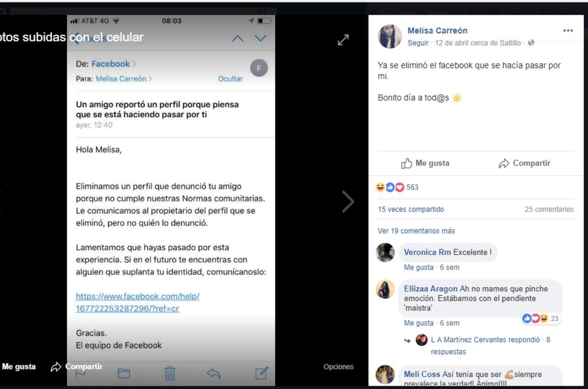Open post options three-dots menu
Image resolution: width=588 pixels, height=389 pixels.
pos(568,31)
